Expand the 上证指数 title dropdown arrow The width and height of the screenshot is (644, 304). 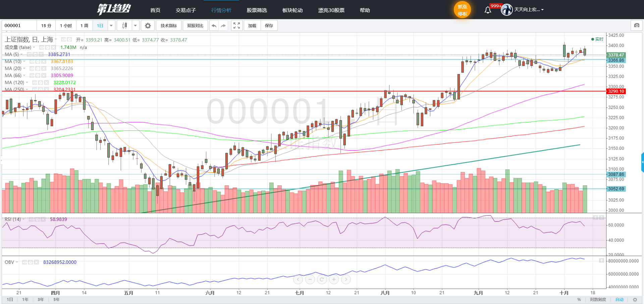[56, 40]
